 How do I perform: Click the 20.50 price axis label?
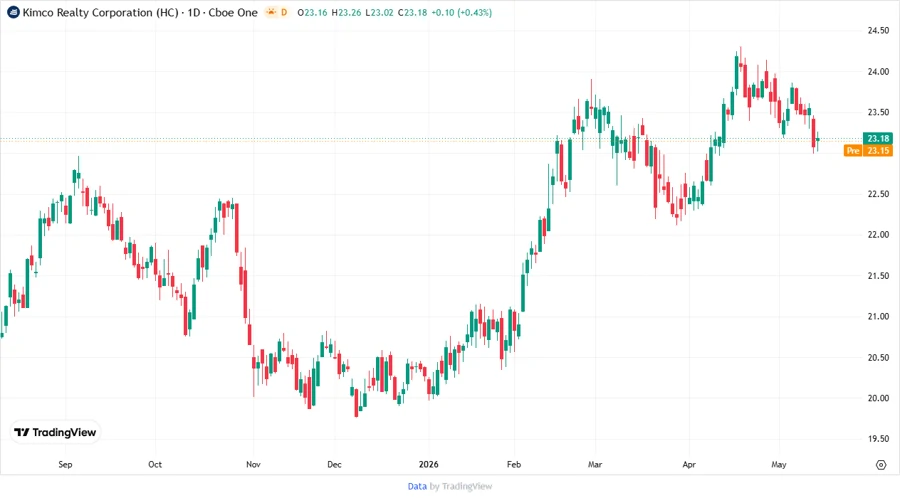coord(878,357)
